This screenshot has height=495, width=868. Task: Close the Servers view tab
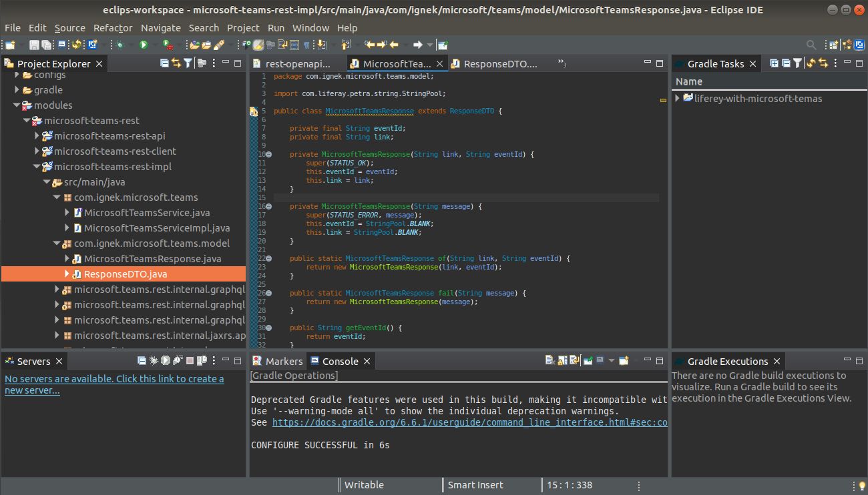click(59, 362)
